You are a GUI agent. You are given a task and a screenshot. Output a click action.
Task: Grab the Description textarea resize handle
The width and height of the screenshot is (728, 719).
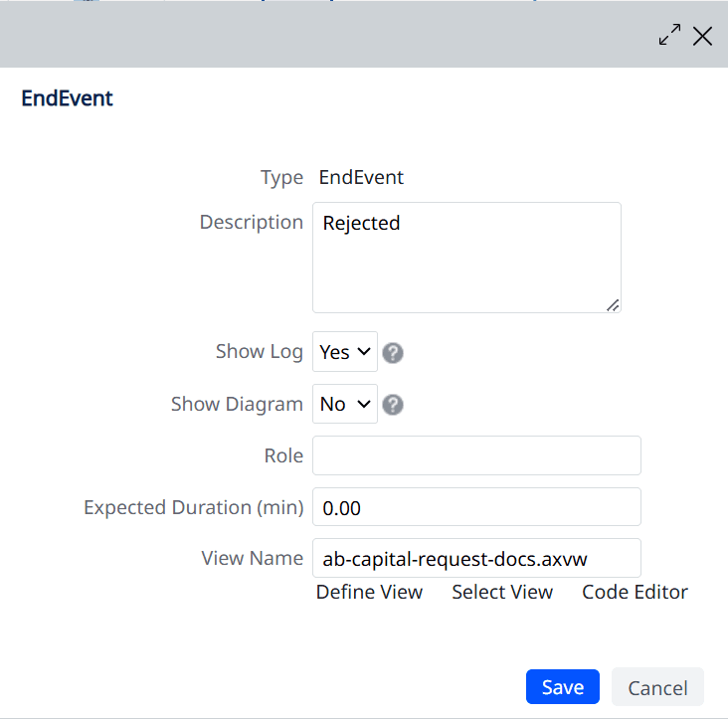pyautogui.click(x=613, y=305)
